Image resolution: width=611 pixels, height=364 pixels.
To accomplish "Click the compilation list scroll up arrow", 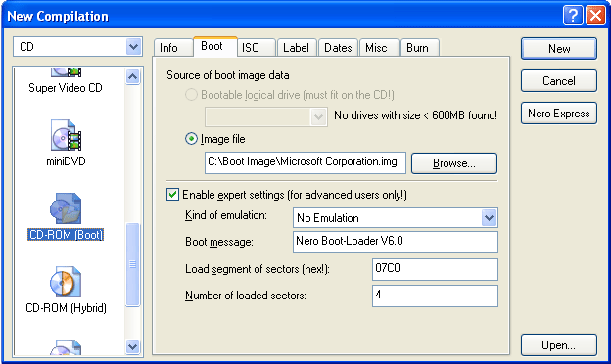I will pos(132,76).
